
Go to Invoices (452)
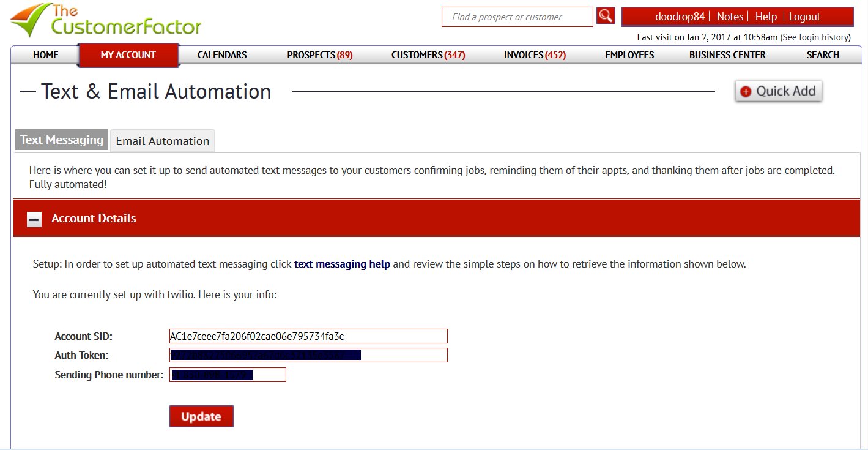pos(535,55)
